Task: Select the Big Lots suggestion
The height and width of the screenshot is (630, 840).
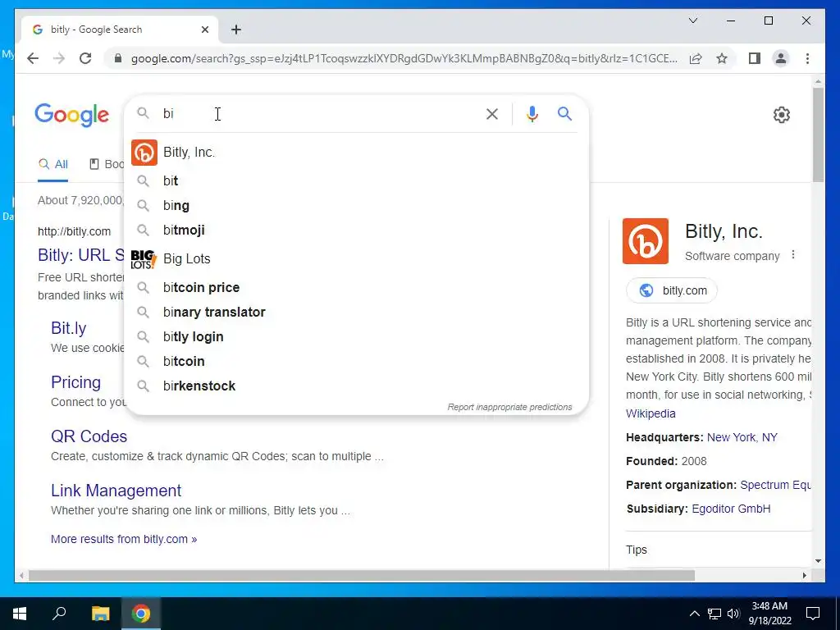Action: (x=357, y=258)
